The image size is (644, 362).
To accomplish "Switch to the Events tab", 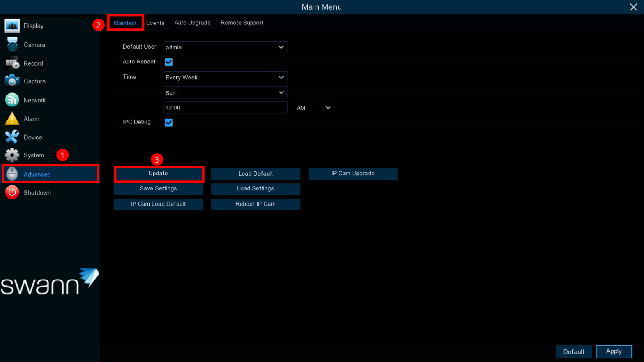I will point(155,23).
